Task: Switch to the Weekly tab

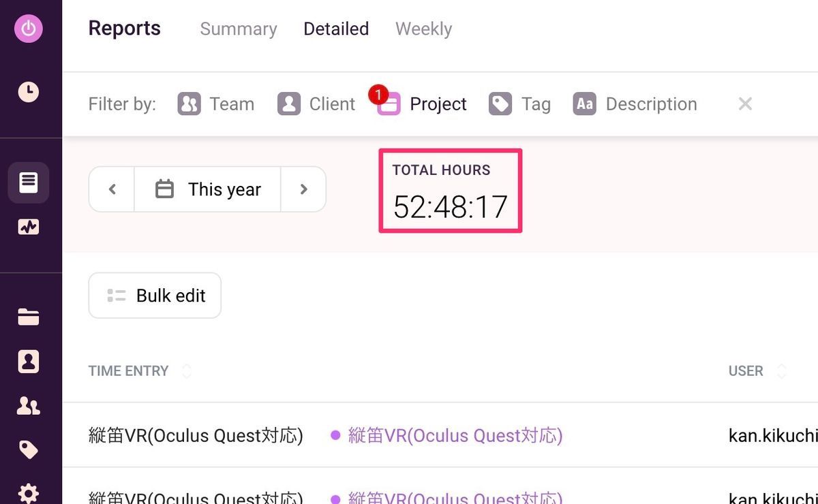Action: tap(423, 29)
